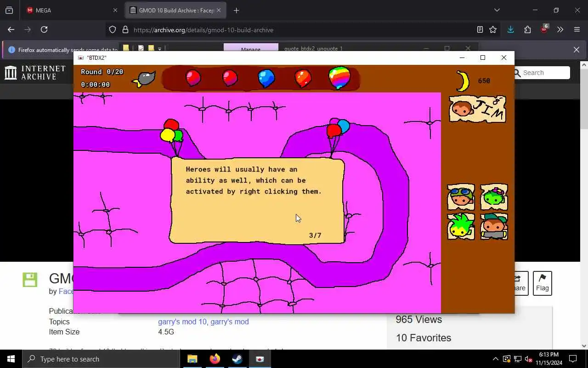Show site security lock info

125,30
